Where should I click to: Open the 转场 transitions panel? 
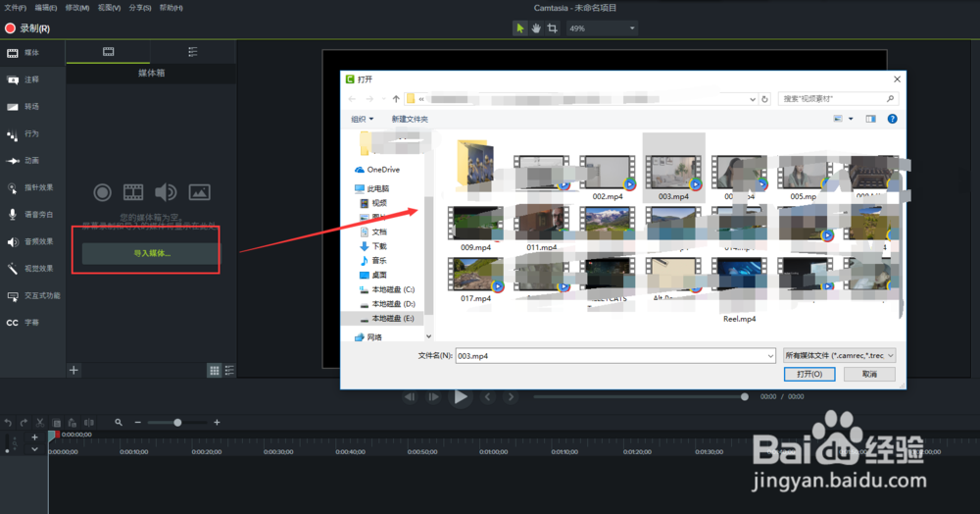pos(32,107)
